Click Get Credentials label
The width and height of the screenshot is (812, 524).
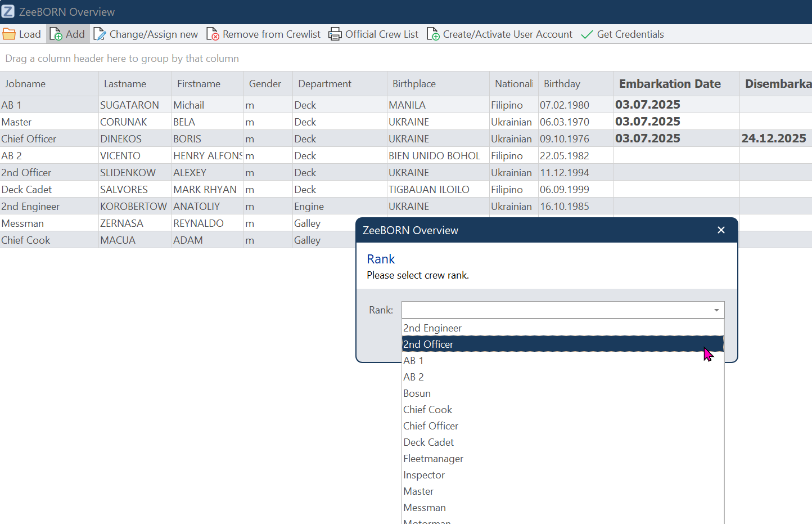pyautogui.click(x=630, y=34)
